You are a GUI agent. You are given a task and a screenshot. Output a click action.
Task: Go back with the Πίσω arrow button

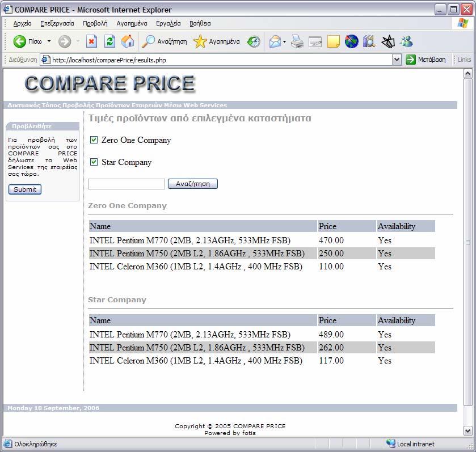[x=27, y=41]
